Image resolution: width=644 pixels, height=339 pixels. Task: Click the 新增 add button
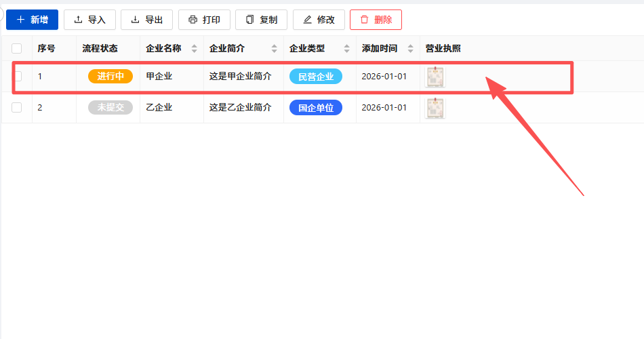[x=32, y=20]
